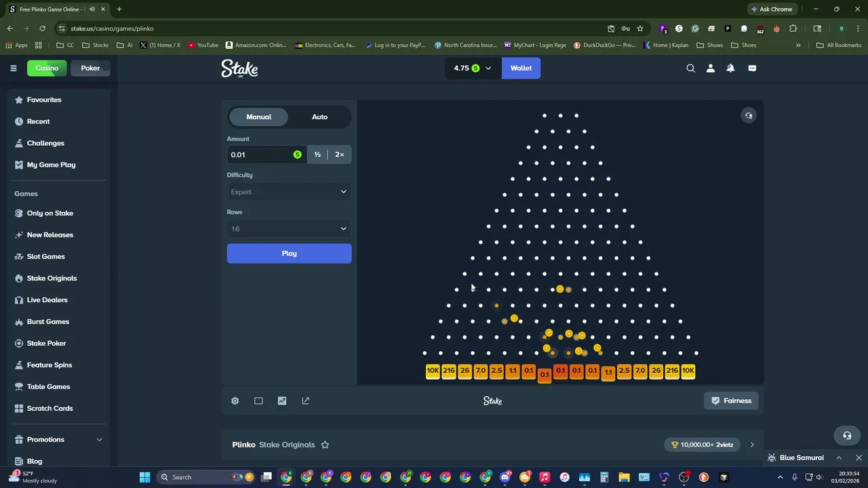Open the Rows dropdown showing 16
This screenshot has width=868, height=488.
(x=289, y=228)
